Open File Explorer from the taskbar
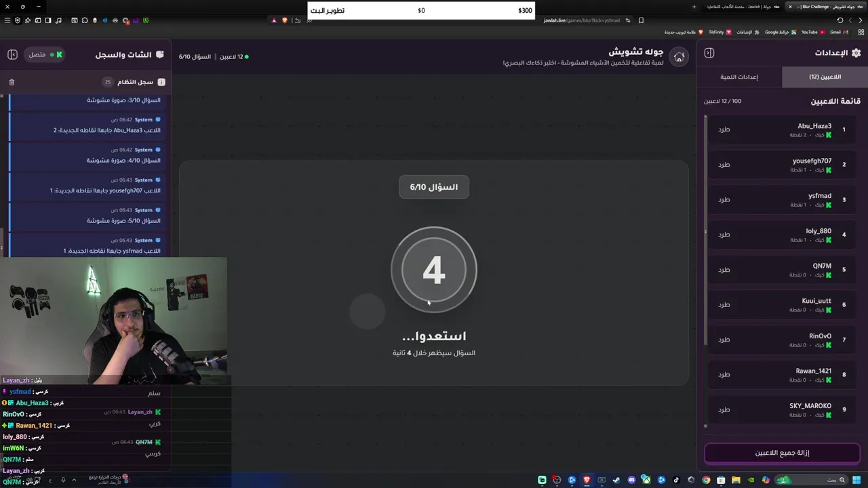The width and height of the screenshot is (868, 488). click(736, 480)
